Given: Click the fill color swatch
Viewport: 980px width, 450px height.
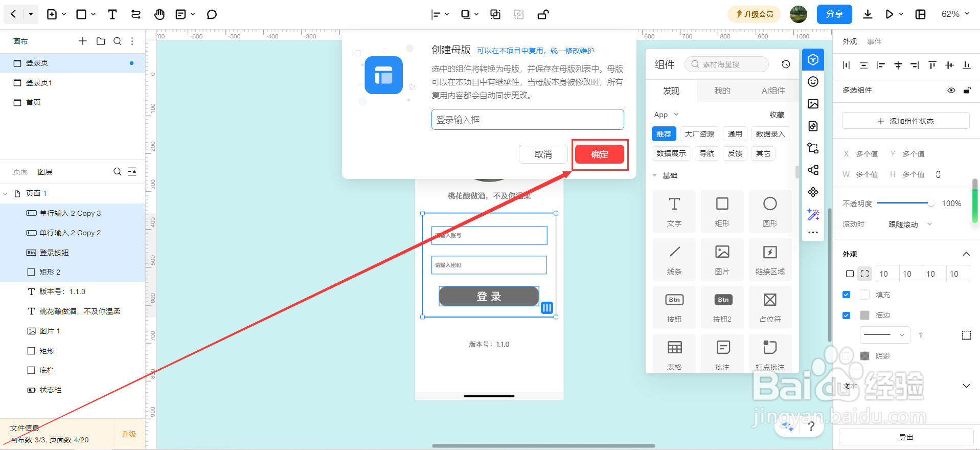Looking at the screenshot, I should (864, 295).
